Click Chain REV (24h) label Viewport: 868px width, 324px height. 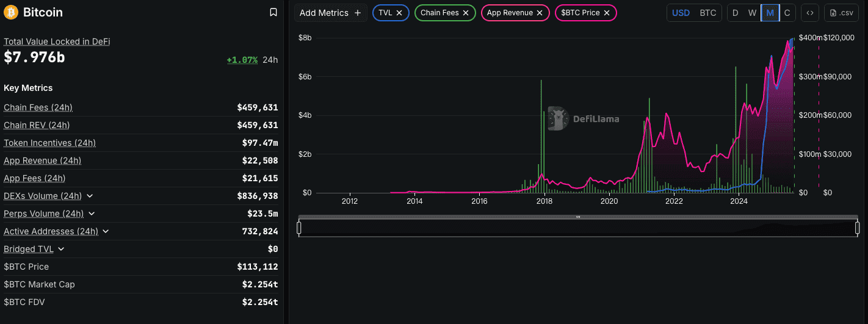(37, 125)
